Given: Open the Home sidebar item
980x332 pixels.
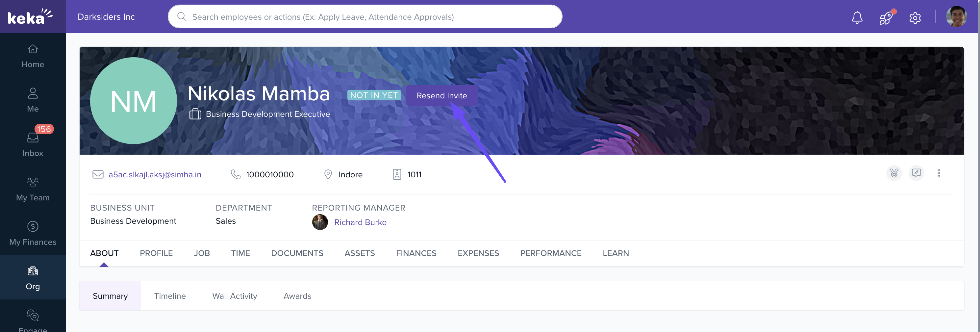Looking at the screenshot, I should pos(33,56).
